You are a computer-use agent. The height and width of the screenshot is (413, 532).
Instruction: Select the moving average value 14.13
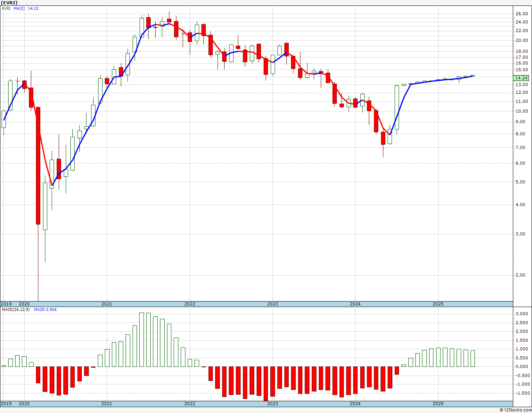(33, 8)
